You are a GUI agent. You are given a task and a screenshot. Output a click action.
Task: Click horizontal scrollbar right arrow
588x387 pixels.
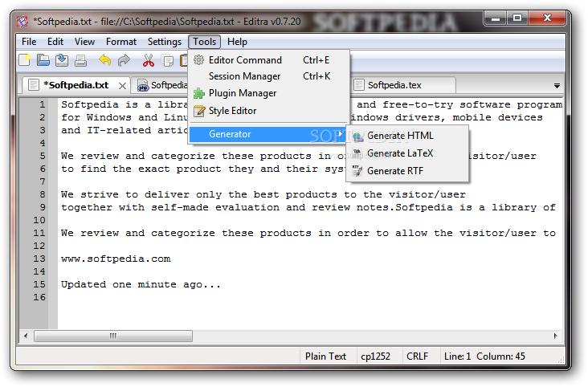coord(555,336)
